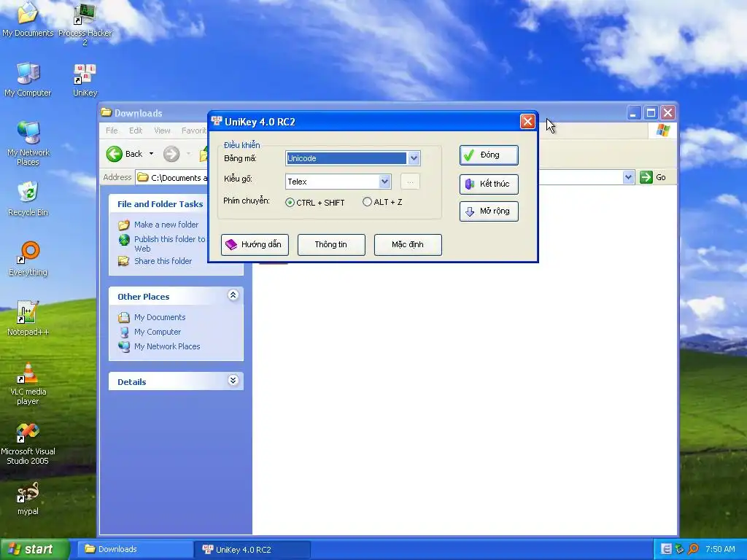Open My Documents desktop icon

click(x=28, y=13)
